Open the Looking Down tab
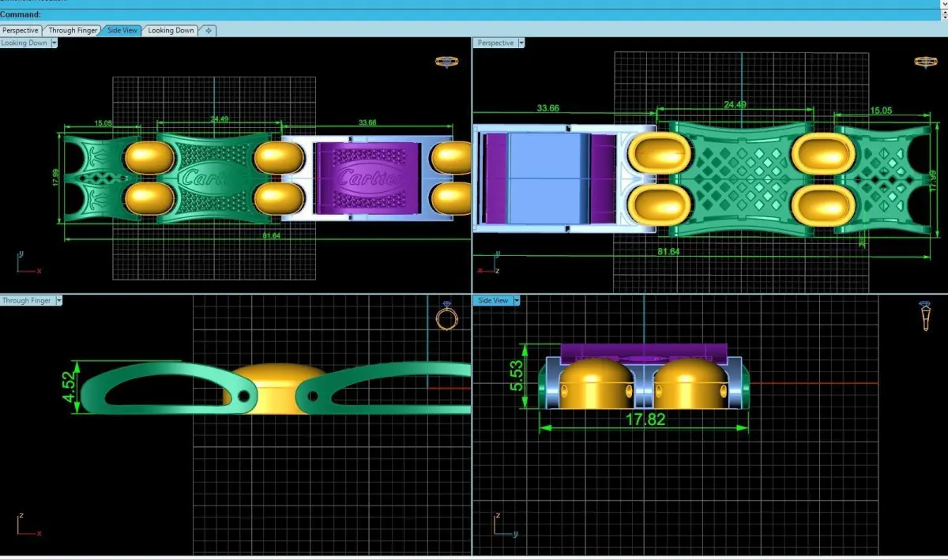 [x=171, y=30]
